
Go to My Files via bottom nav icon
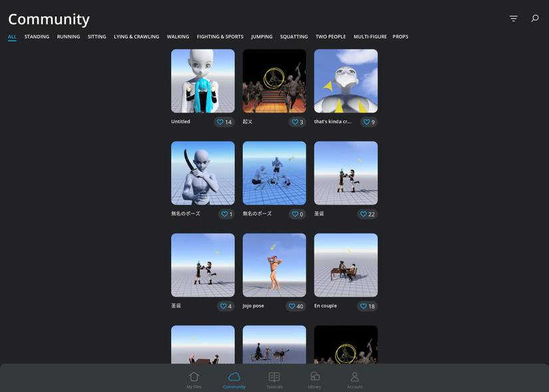pyautogui.click(x=193, y=376)
